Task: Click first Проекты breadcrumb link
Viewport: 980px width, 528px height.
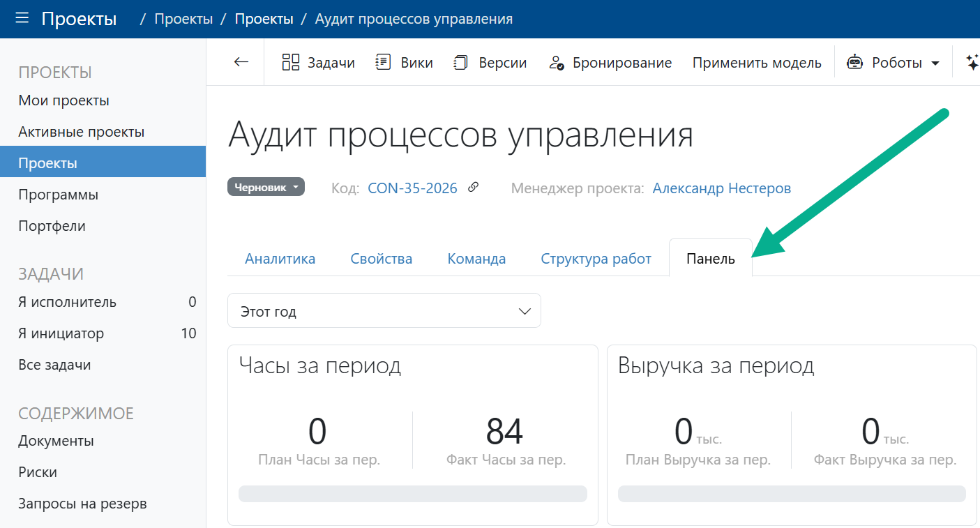Action: (x=183, y=19)
